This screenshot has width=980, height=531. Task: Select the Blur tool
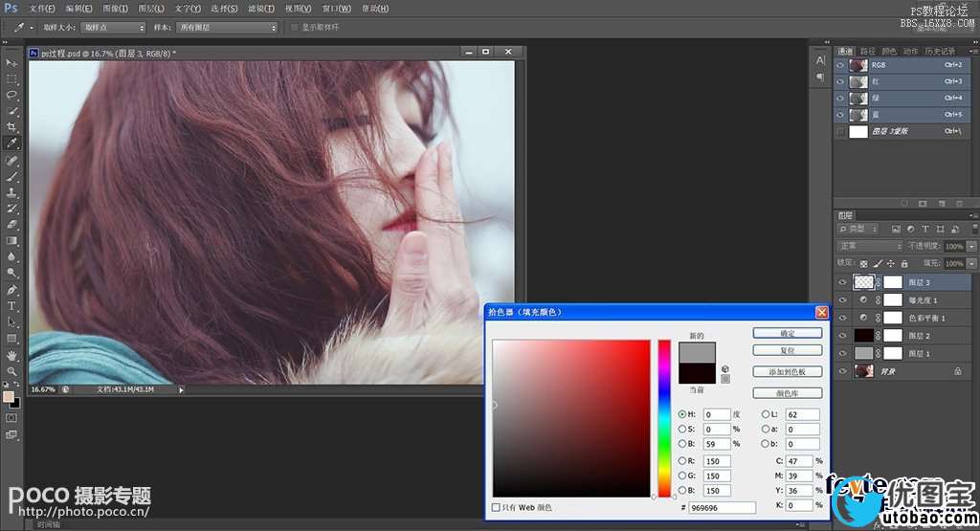(11, 256)
